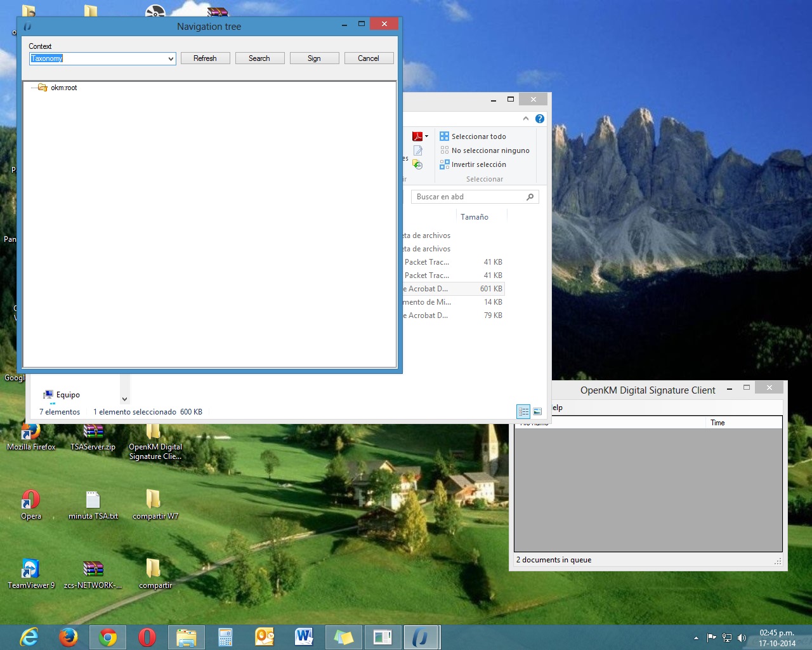Screen dimensions: 812x650
Task: Click the Refresh button
Action: coord(205,58)
